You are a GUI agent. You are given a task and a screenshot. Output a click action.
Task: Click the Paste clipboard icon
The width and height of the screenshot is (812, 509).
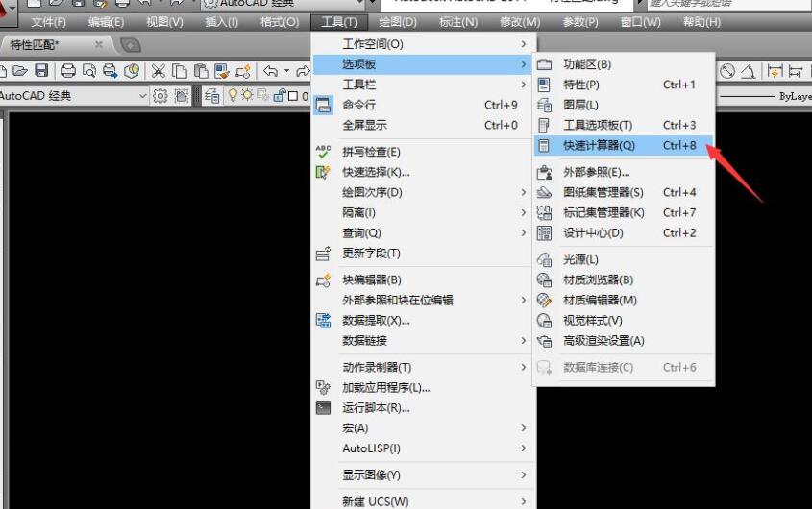201,70
